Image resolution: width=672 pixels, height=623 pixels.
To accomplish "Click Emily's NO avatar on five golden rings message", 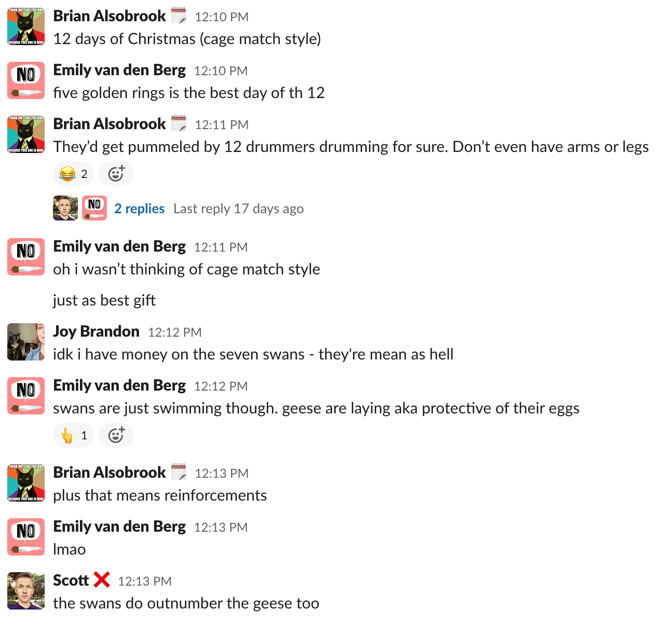I will [26, 80].
